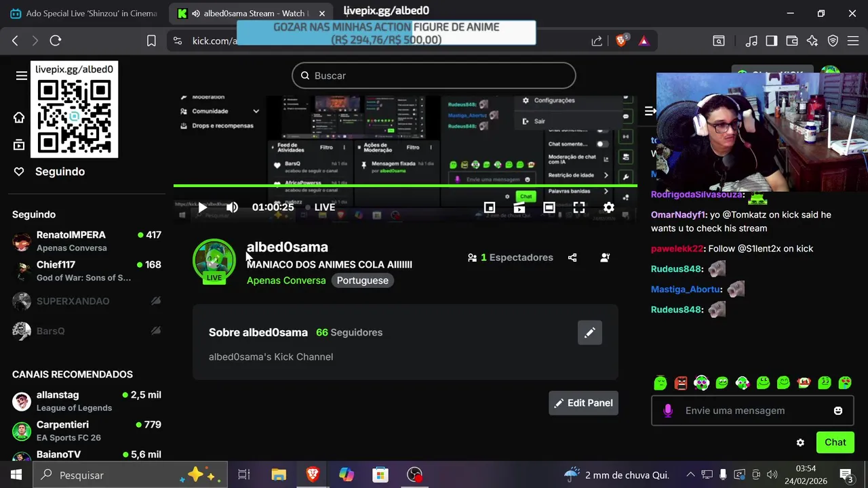The height and width of the screenshot is (488, 868).
Task: Toggle theater mode on the player
Action: (x=549, y=207)
